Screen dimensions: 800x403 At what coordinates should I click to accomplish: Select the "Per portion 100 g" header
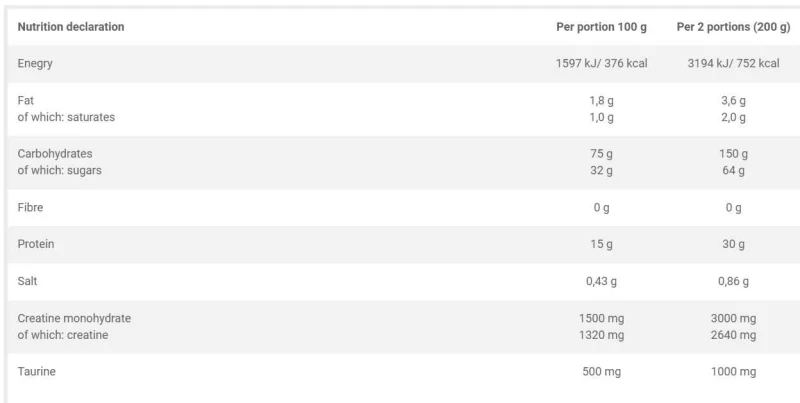coord(601,27)
